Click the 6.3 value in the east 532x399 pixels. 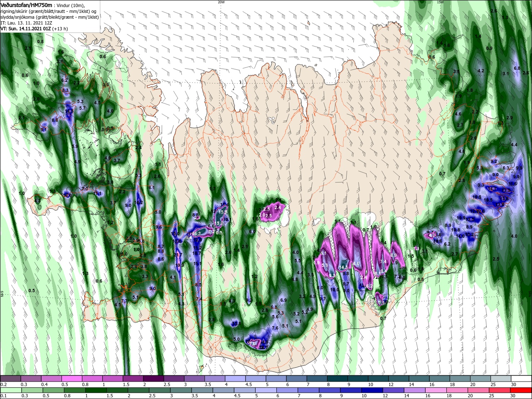click(x=506, y=168)
